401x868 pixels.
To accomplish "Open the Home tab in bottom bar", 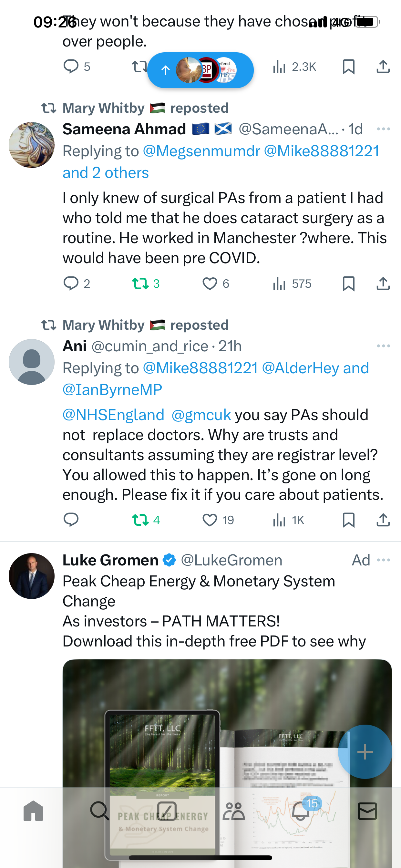I will 33,811.
